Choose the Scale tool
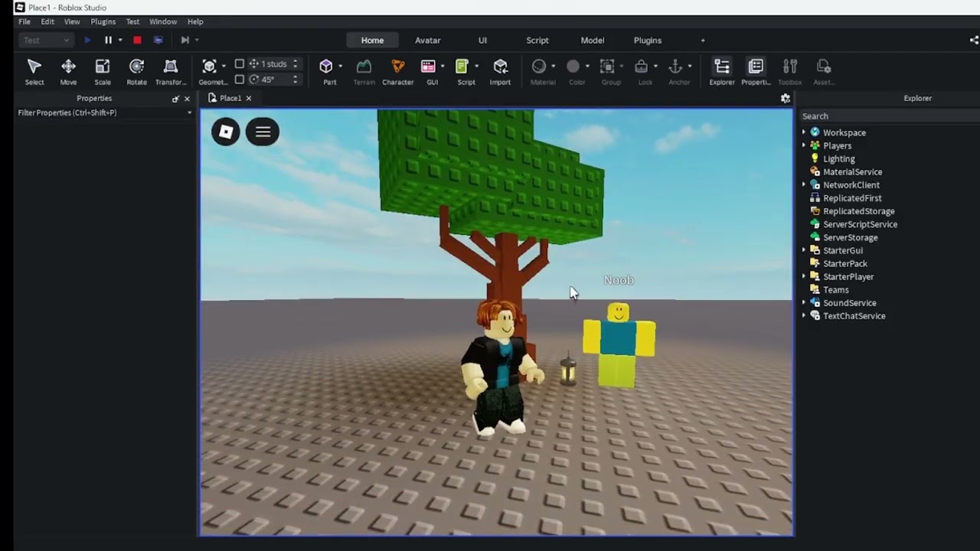Viewport: 980px width, 551px height. (103, 72)
